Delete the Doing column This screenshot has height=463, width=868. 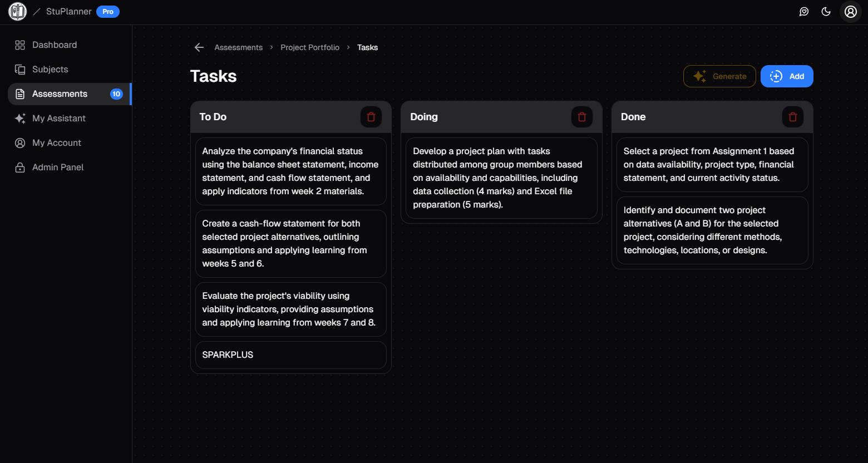click(582, 117)
